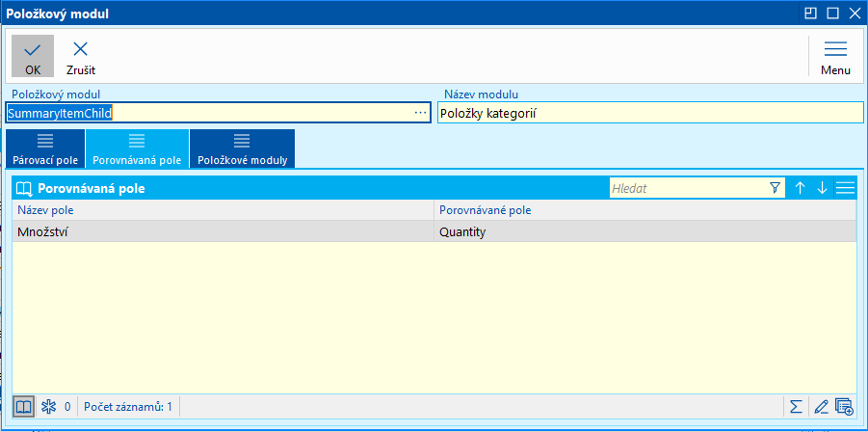The width and height of the screenshot is (868, 432).
Task: Switch to the Porovnávaná pole tab
Action: 137,148
